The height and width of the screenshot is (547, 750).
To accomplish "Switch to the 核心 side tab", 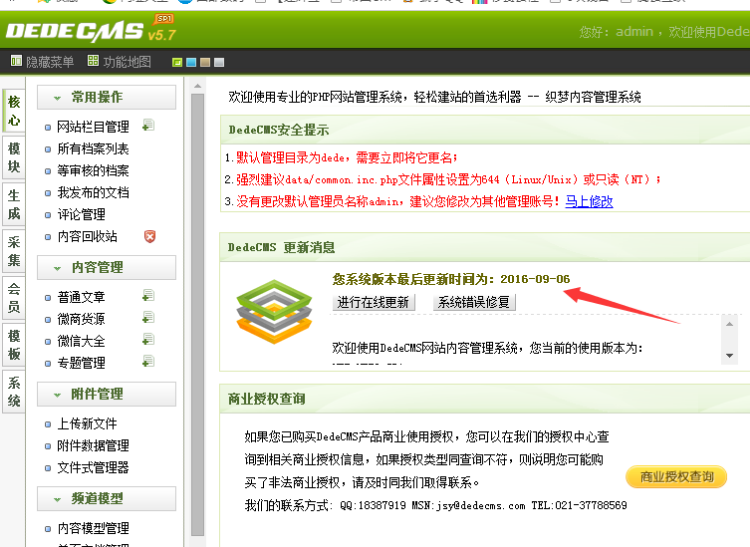I will click(14, 110).
